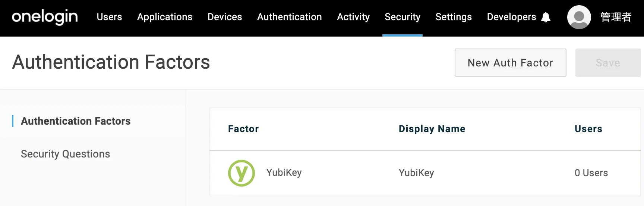Open the Settings menu
Image resolution: width=644 pixels, height=206 pixels.
coord(454,17)
